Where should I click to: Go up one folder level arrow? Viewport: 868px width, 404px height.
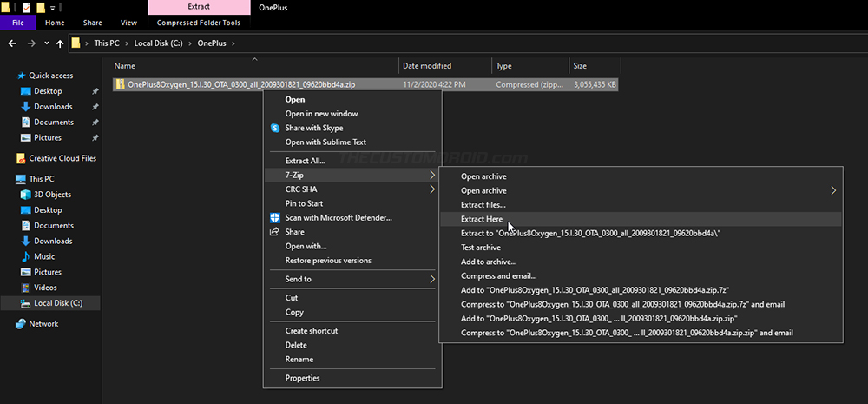[60, 43]
